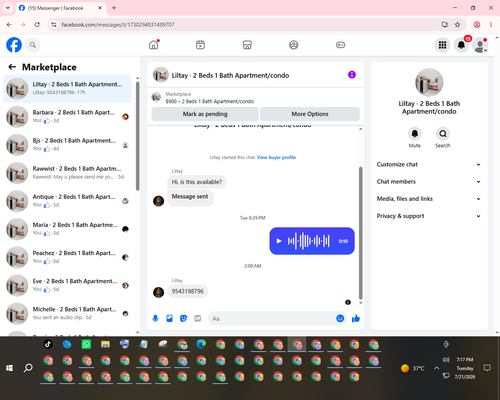The image size is (500, 400).
Task: Click the 9543198796 message bubble
Action: (x=188, y=291)
